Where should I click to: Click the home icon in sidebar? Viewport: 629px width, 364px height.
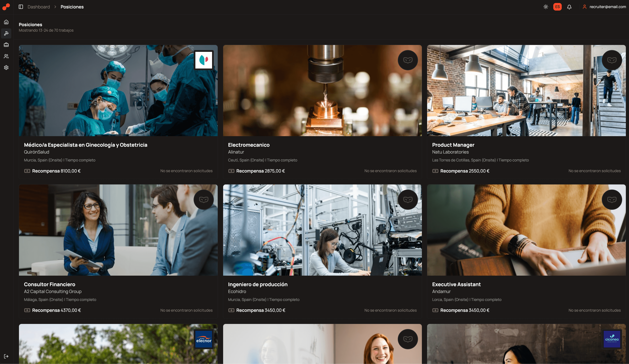(x=6, y=22)
